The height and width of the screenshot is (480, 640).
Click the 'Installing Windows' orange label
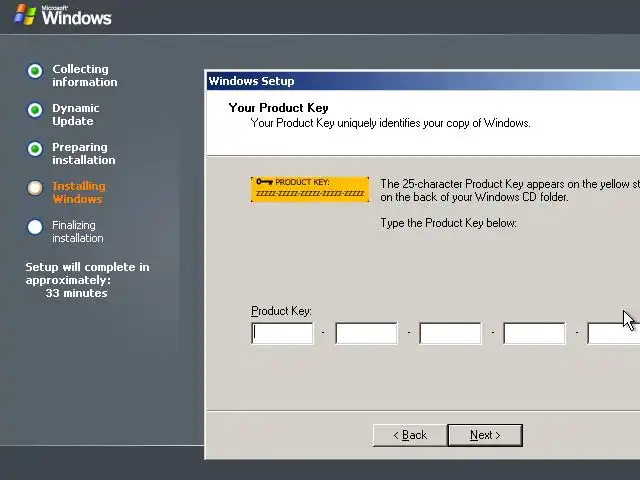[x=79, y=192]
